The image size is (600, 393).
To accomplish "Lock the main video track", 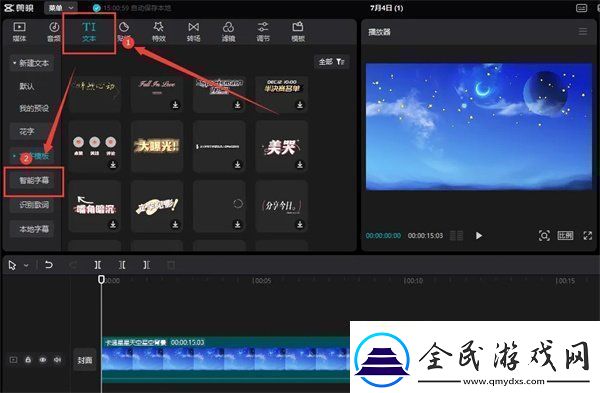I will point(28,360).
